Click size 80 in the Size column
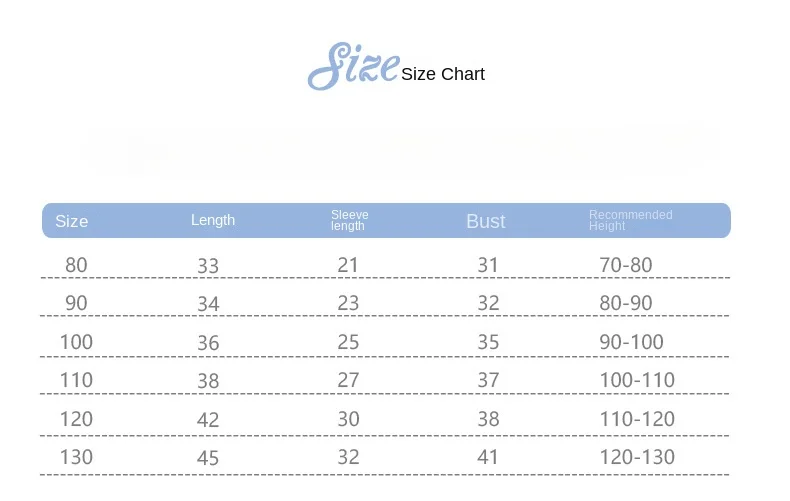Image resolution: width=790 pixels, height=501 pixels. point(76,265)
